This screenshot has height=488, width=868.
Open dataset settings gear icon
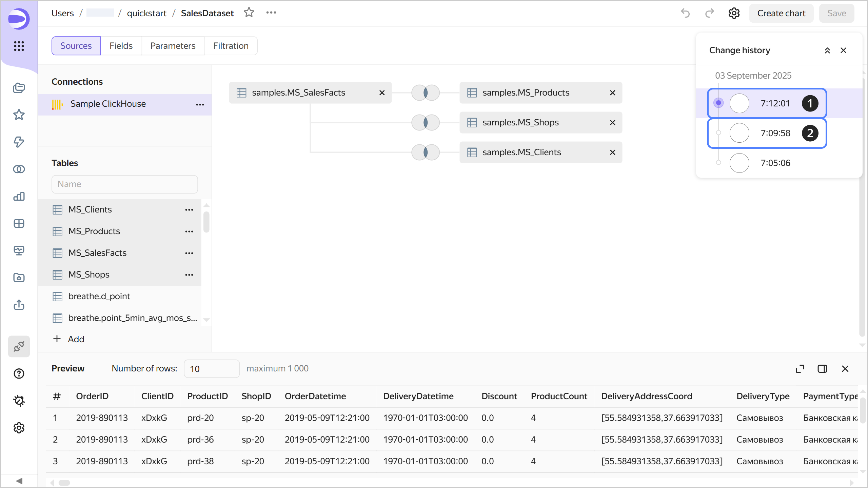point(734,13)
